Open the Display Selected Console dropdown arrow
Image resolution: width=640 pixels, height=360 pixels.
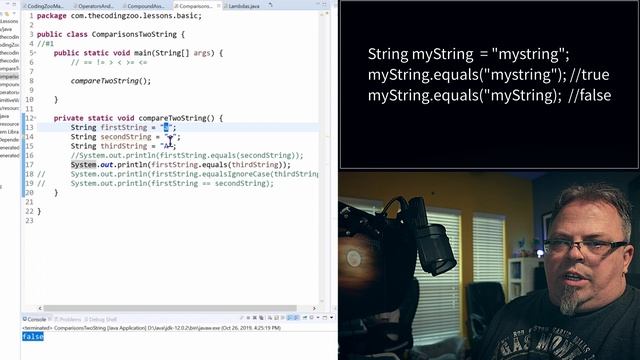tap(318, 318)
